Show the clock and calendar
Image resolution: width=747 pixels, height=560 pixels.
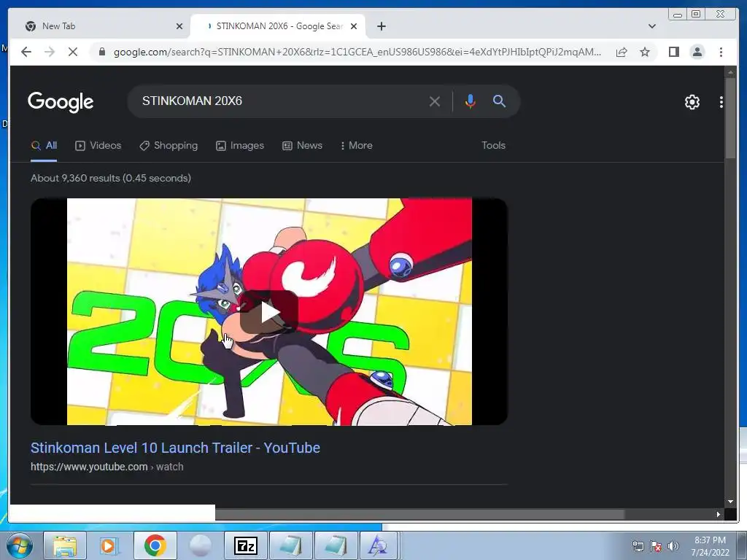710,546
